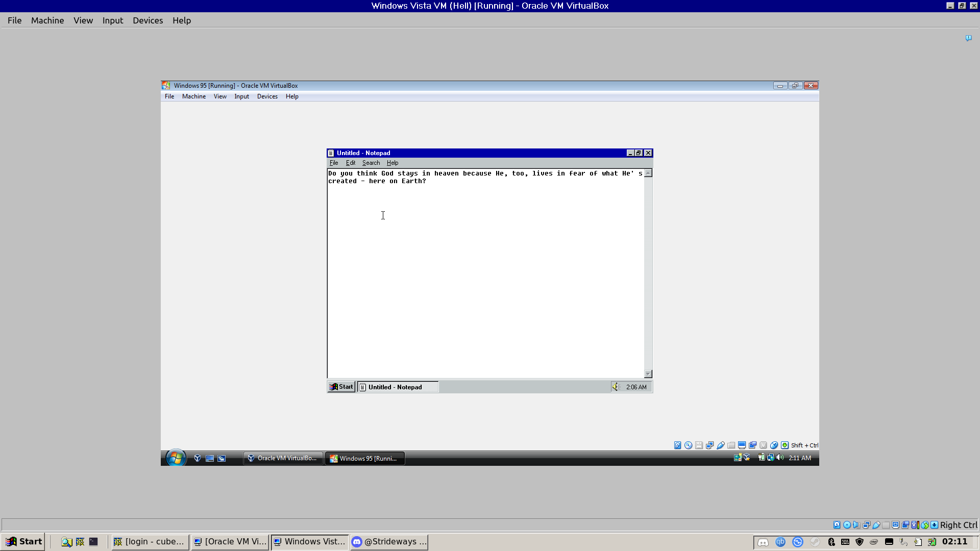The image size is (980, 551).
Task: Click Bluetooth icon in host system tray
Action: tap(831, 542)
